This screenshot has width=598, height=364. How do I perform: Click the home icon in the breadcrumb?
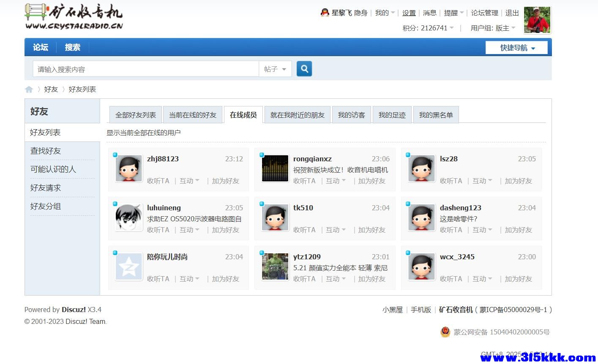(x=29, y=89)
